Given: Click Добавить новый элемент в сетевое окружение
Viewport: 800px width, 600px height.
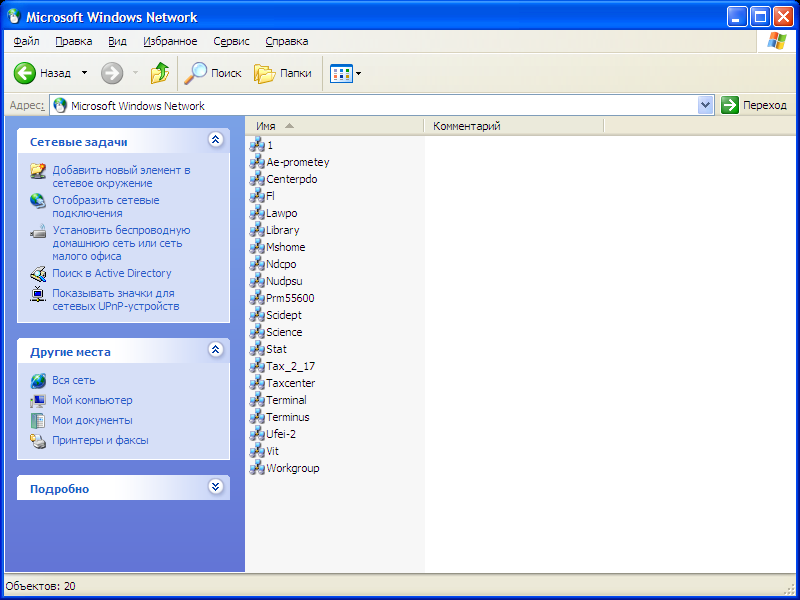Looking at the screenshot, I should pos(121,177).
